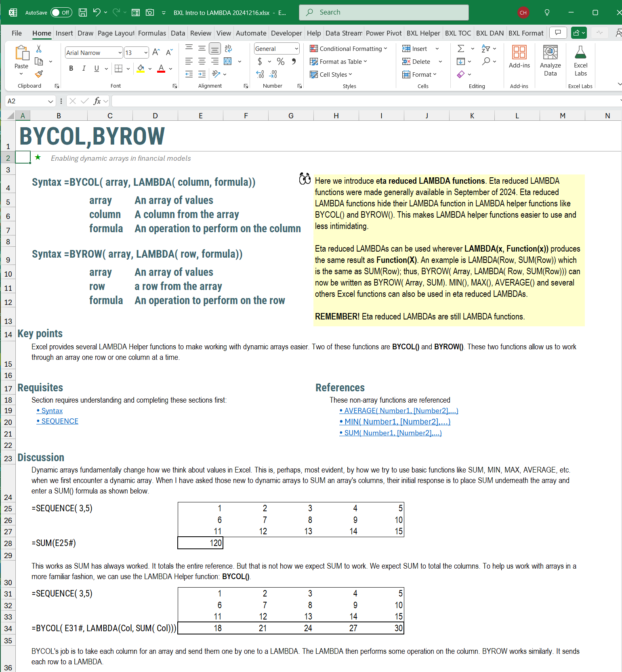The width and height of the screenshot is (622, 672).
Task: Apply the yellow Fill Color swatch
Action: point(141,68)
